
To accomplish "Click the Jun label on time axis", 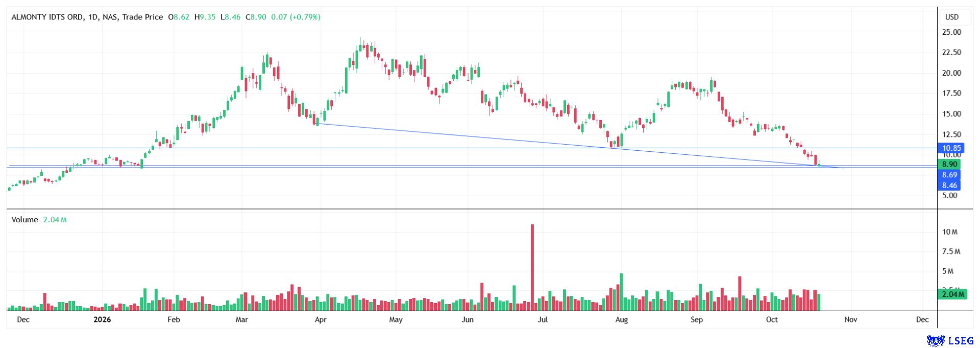I will (x=468, y=320).
